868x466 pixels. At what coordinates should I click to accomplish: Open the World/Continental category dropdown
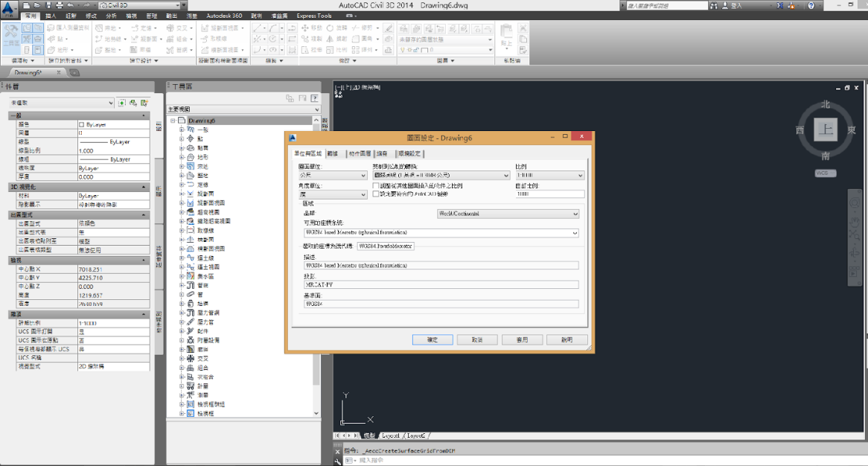pyautogui.click(x=508, y=214)
